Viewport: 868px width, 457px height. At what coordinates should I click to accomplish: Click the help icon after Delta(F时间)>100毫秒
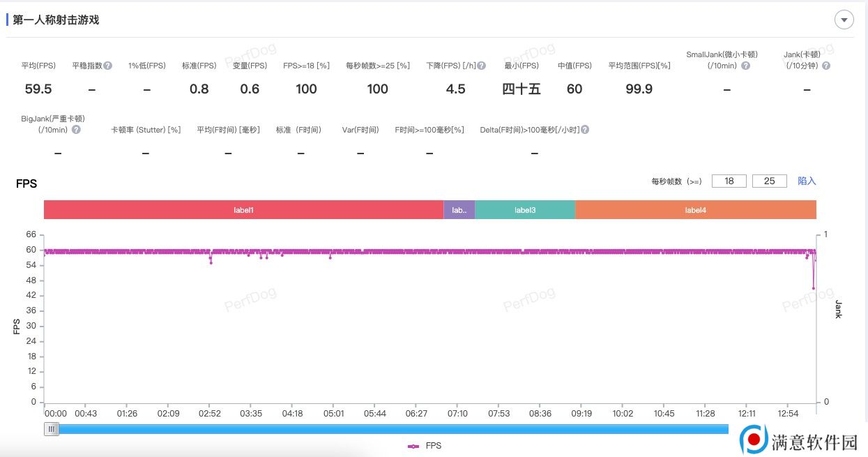[x=585, y=130]
